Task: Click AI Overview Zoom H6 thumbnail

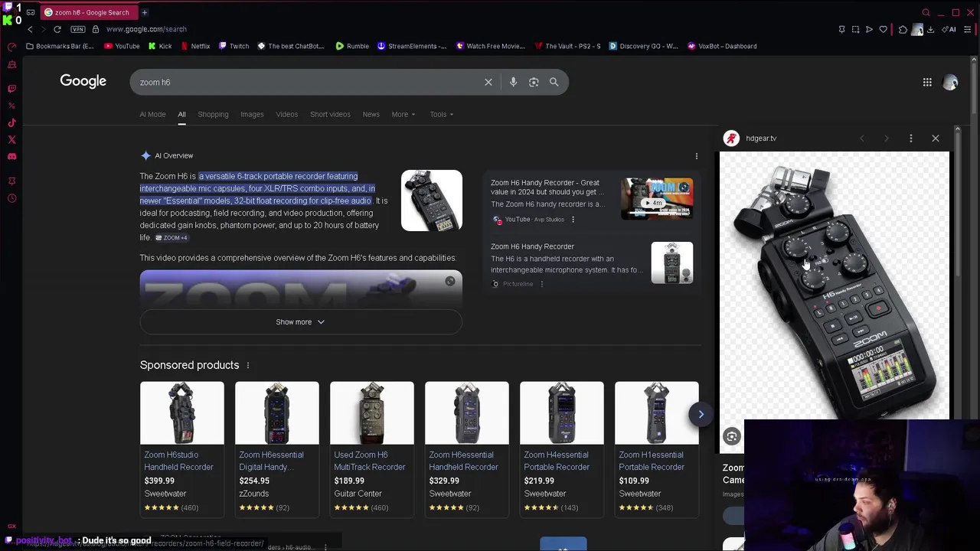Action: [432, 201]
